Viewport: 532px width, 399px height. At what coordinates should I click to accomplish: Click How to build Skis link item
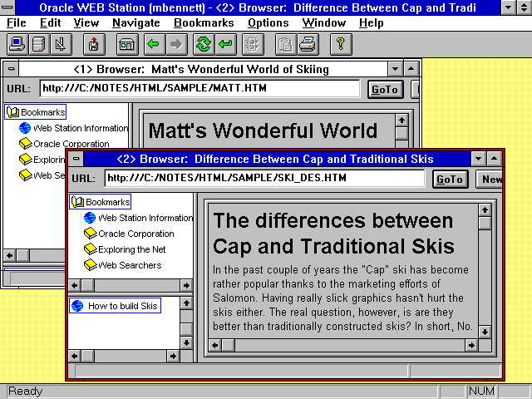(122, 306)
